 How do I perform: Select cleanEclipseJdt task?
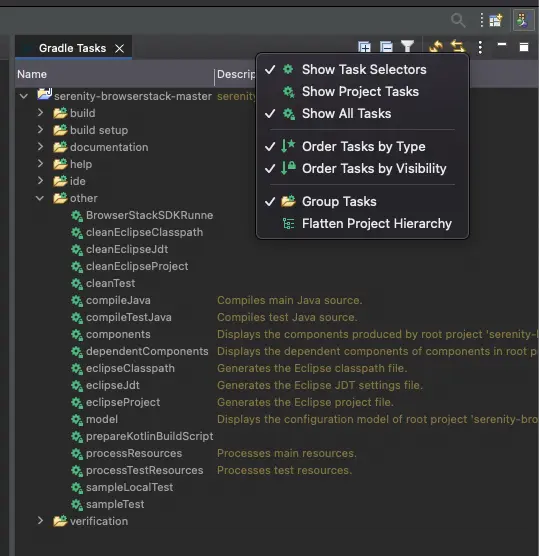[x=127, y=250]
